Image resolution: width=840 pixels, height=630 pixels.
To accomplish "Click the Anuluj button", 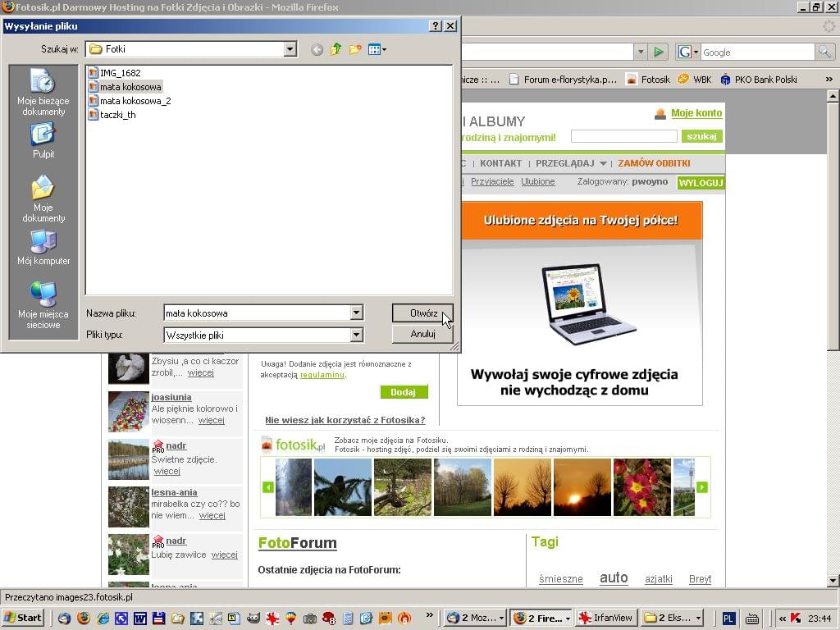I will pyautogui.click(x=422, y=334).
